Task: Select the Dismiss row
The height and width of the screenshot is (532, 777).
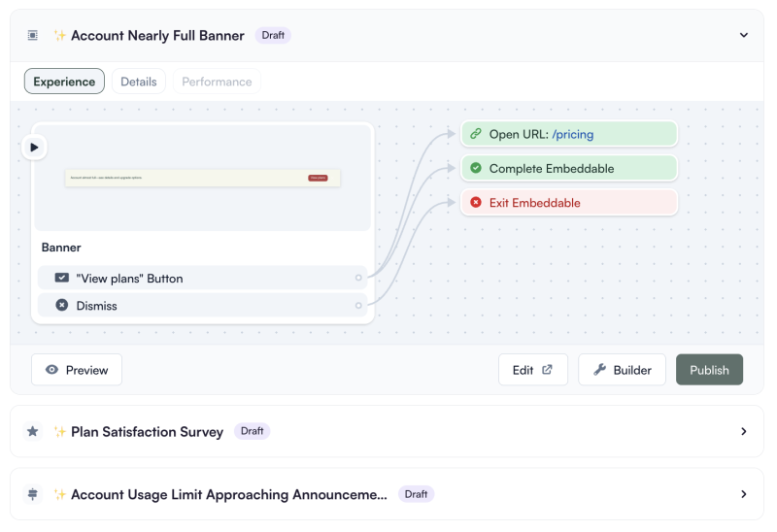Action: coord(203,305)
